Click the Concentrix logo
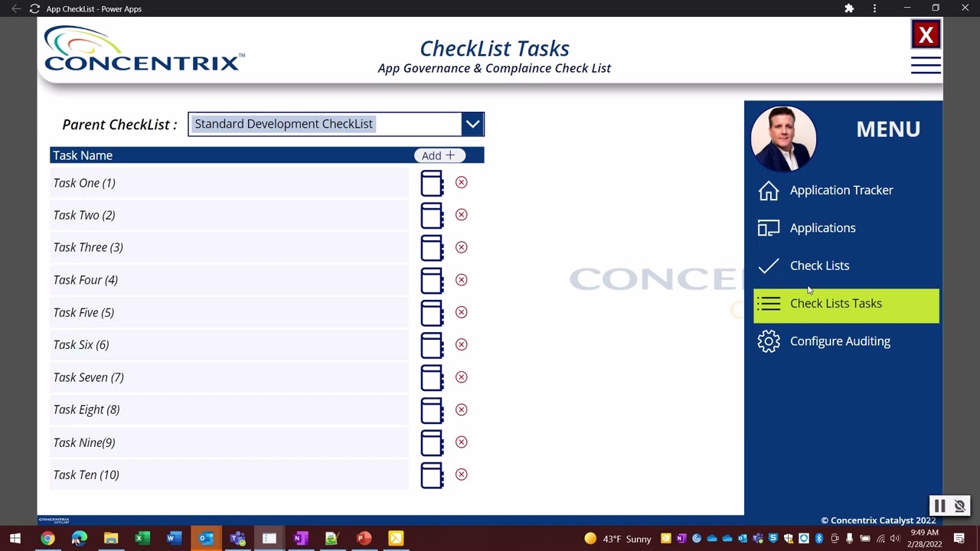Screen dimensions: 980x551 144,49
